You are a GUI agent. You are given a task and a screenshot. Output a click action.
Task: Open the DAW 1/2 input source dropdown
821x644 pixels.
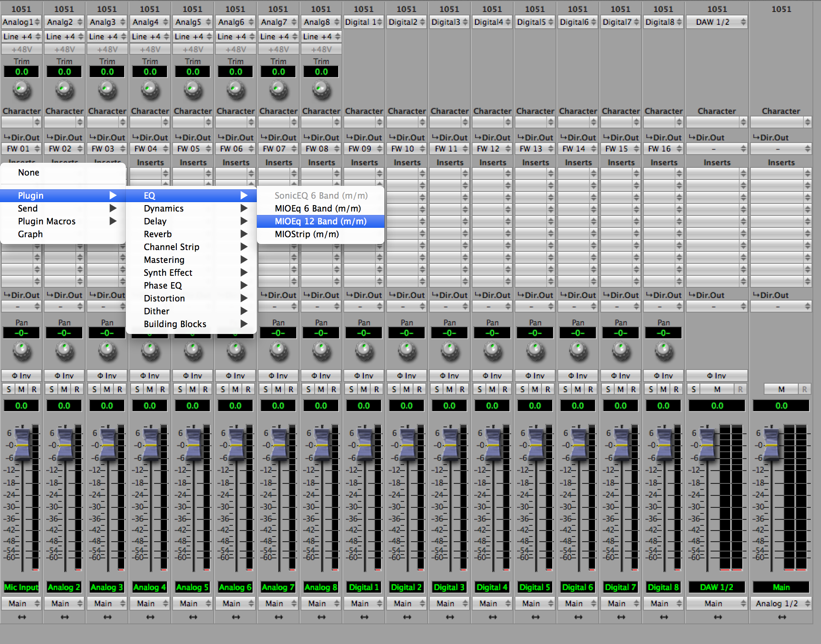point(717,22)
